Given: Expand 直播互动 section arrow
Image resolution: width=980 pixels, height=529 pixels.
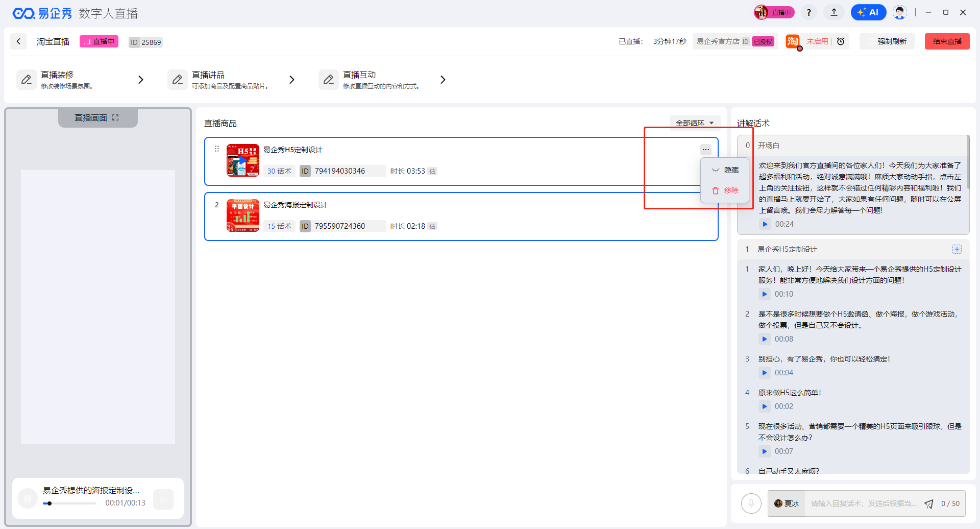Looking at the screenshot, I should coord(443,80).
